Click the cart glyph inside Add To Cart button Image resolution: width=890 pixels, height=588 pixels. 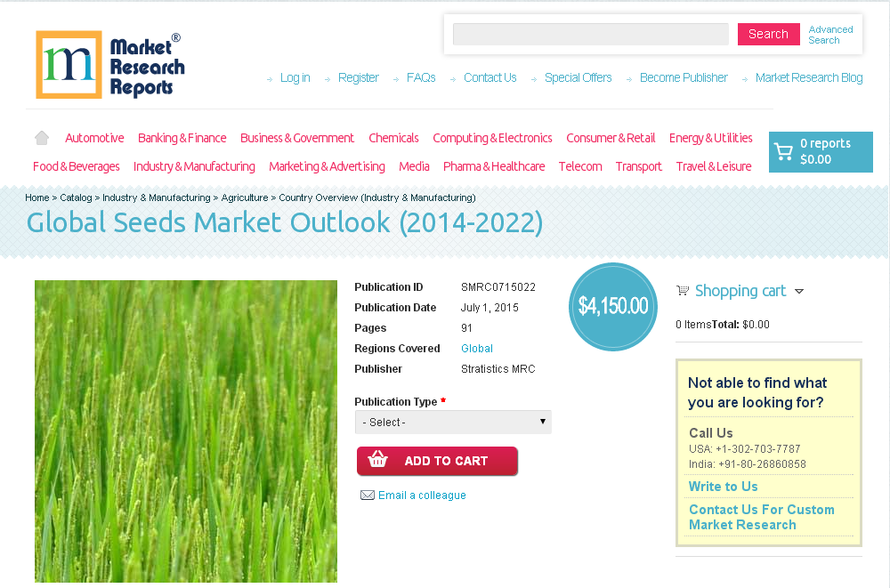pos(377,461)
